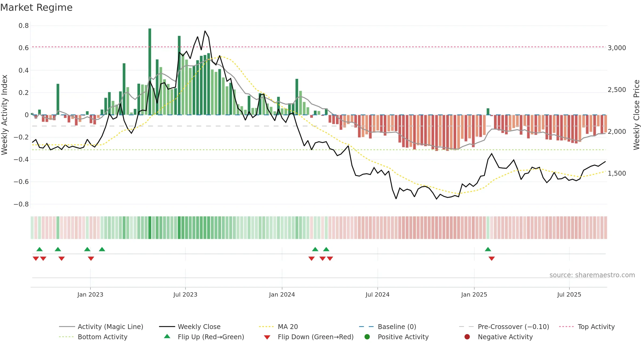Toggle the Flip Down (Green→Red) legend entry
Image resolution: width=644 pixels, height=362 pixels.
[309, 337]
